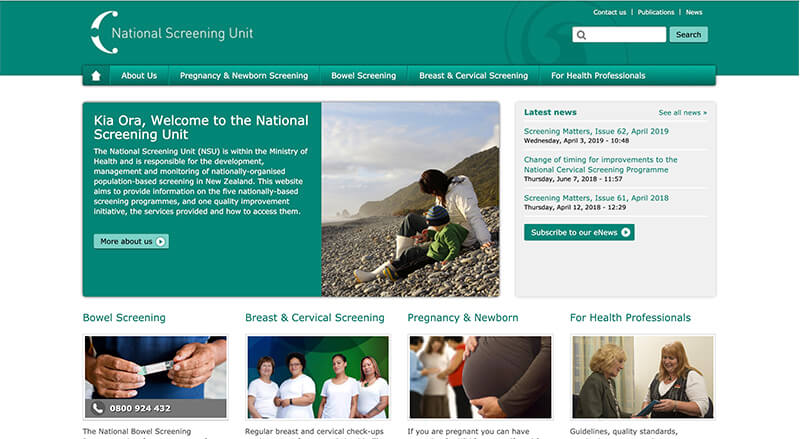The image size is (800, 439).
Task: Open the Bowel Screening menu item
Action: pos(363,76)
